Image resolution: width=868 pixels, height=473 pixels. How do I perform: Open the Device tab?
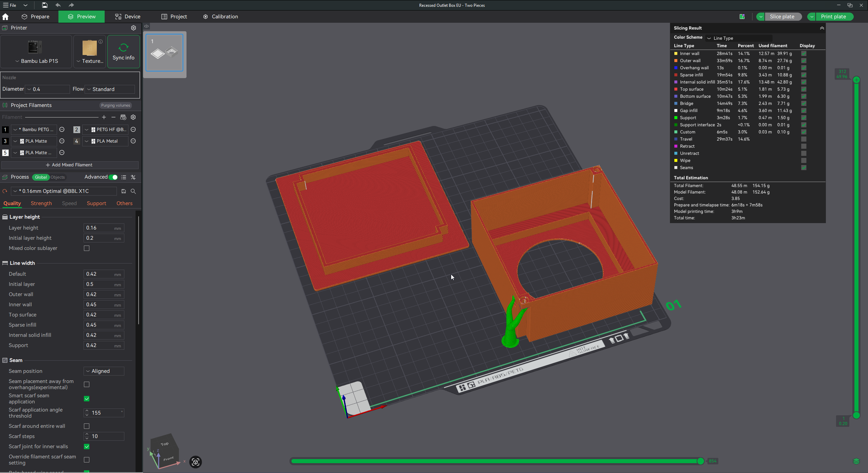128,17
